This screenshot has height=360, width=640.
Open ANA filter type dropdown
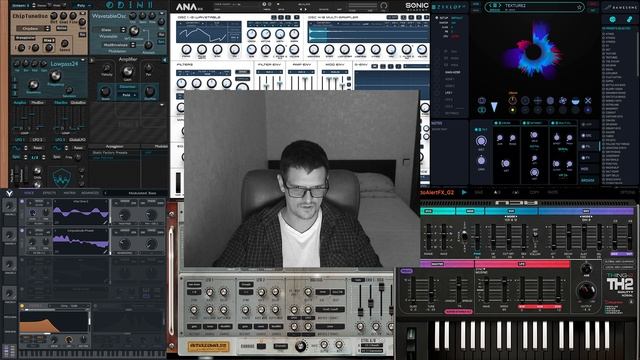(207, 73)
